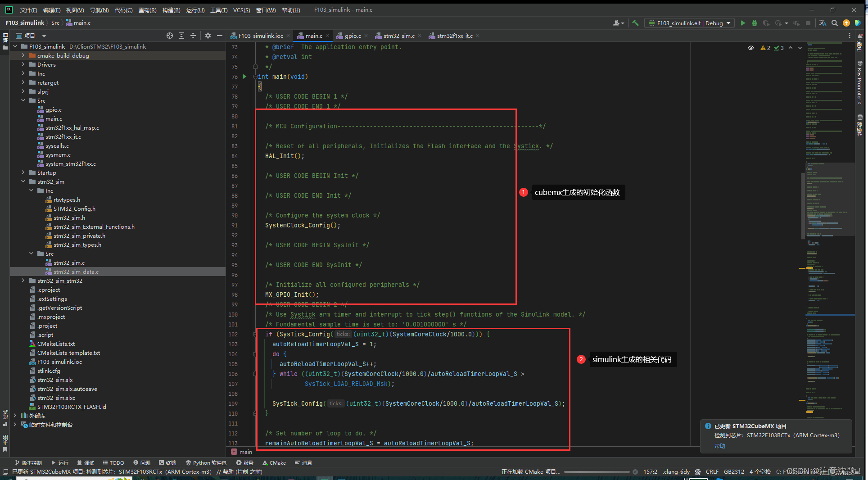Click cursor position 157:2 in status bar
Screen dimensions: 868x480
(x=650, y=471)
